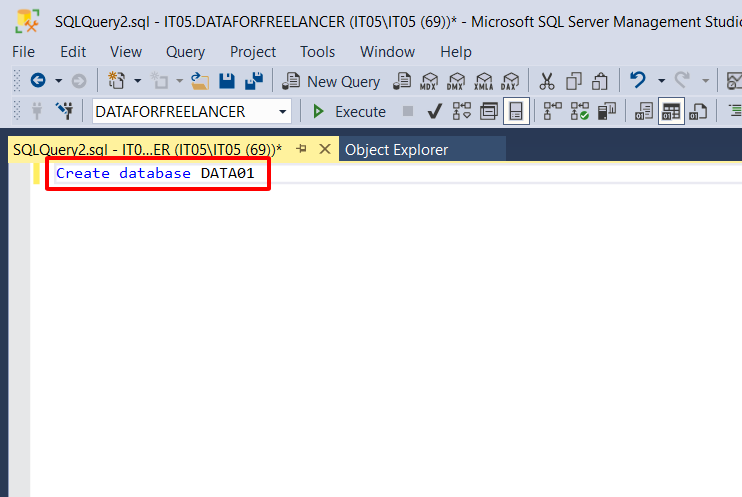Open the Edit menu
742x497 pixels.
coord(73,52)
